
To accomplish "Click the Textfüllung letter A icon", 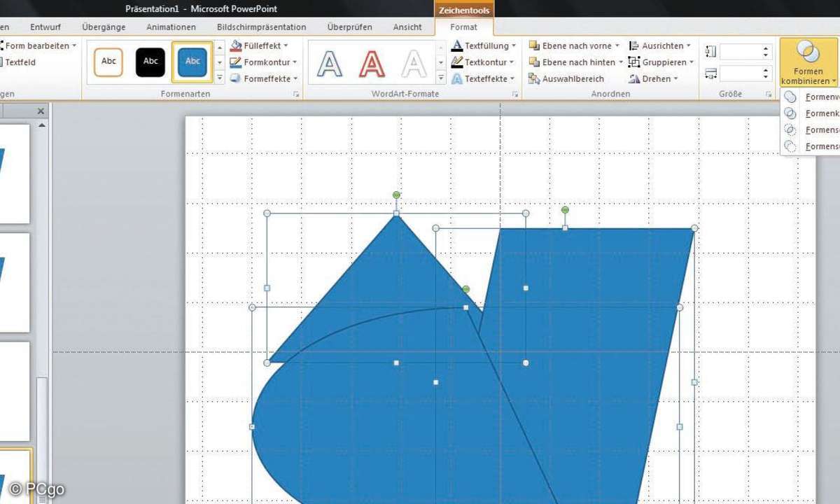I will point(457,45).
